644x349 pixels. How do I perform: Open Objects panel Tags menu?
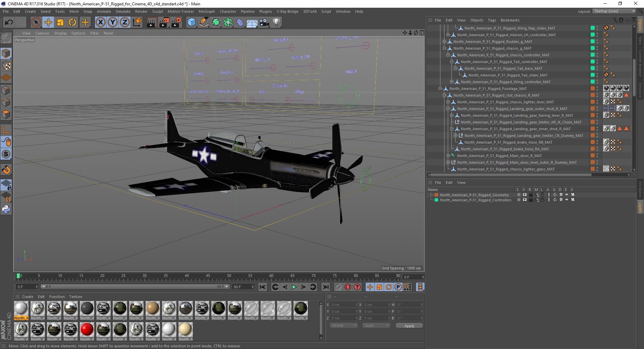click(x=492, y=20)
